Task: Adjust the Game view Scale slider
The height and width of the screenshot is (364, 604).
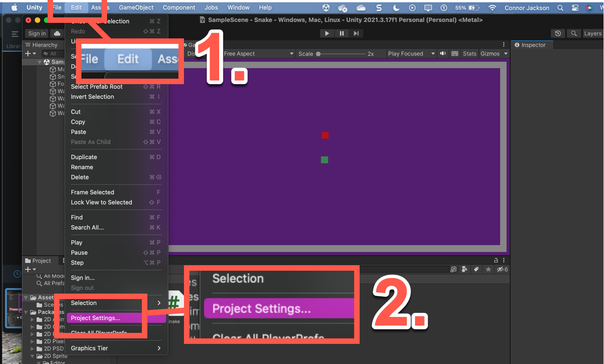Action: tap(341, 54)
